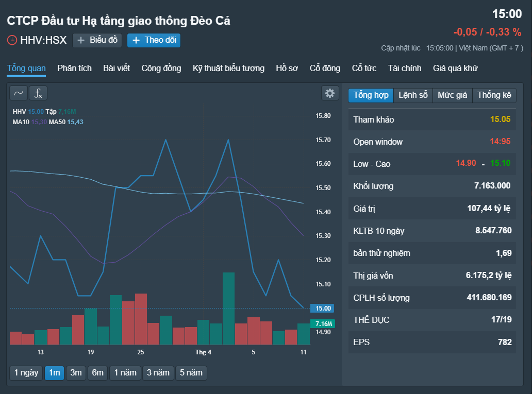
Task: Select the line chart type icon
Action: click(x=19, y=93)
